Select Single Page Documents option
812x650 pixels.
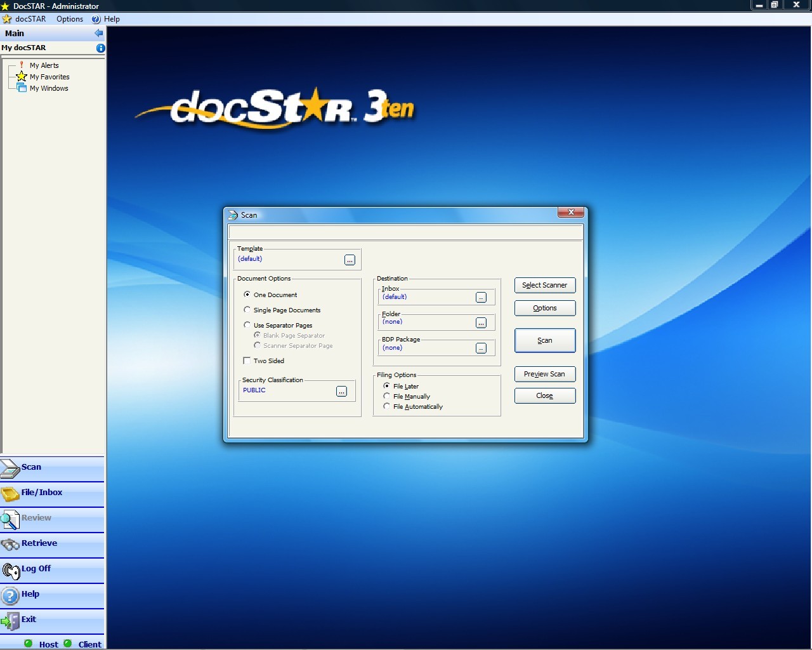point(247,310)
